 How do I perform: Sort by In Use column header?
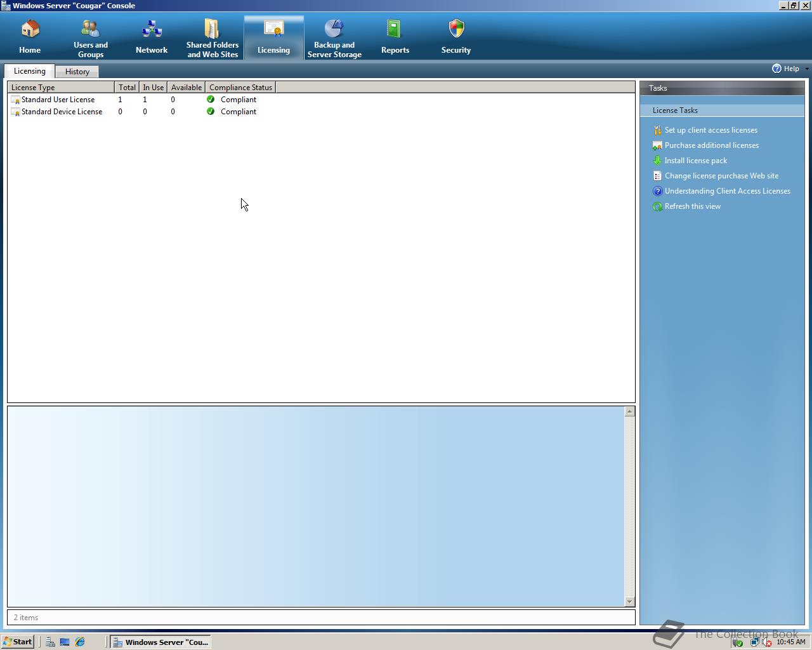click(x=153, y=88)
